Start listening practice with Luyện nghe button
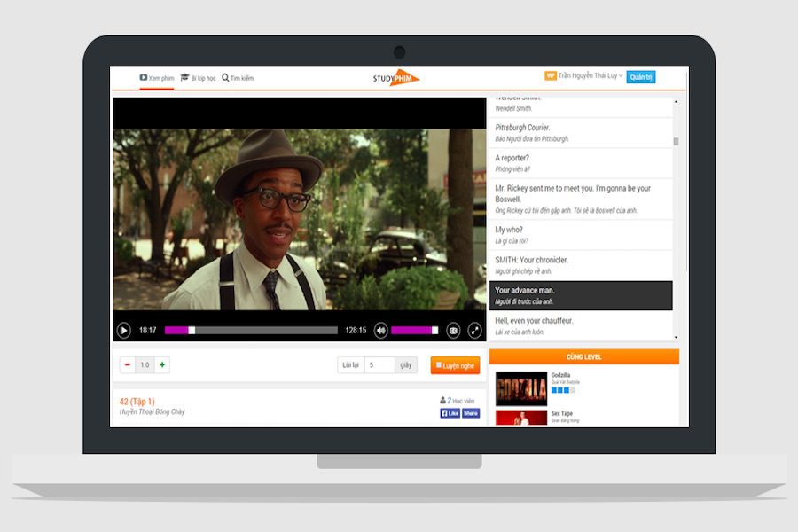The height and width of the screenshot is (532, 798). 455,365
